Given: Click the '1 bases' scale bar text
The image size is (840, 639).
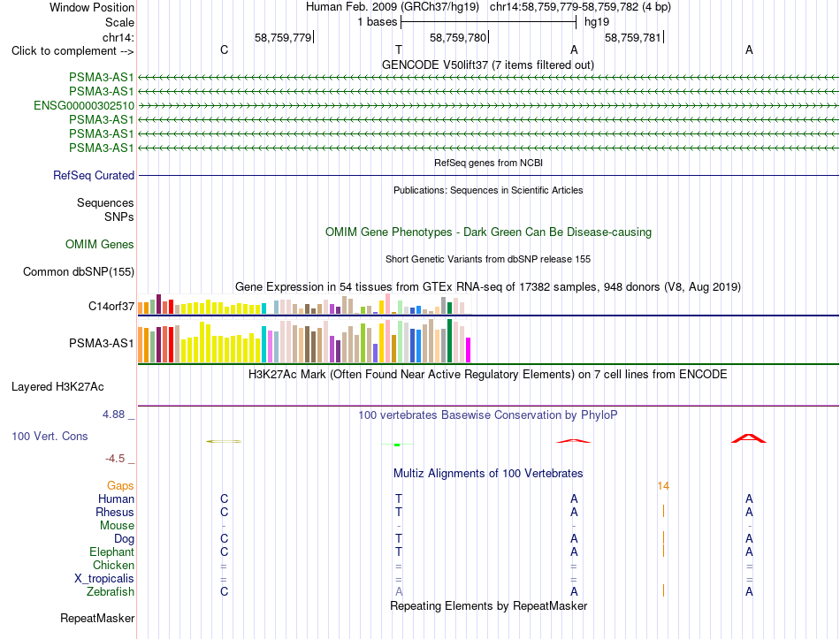Looking at the screenshot, I should (378, 22).
